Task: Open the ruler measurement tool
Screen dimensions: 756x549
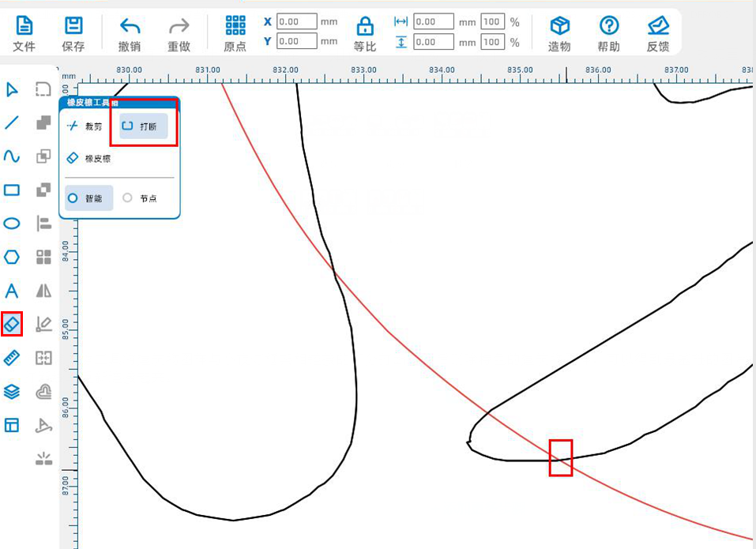Action: pyautogui.click(x=12, y=358)
